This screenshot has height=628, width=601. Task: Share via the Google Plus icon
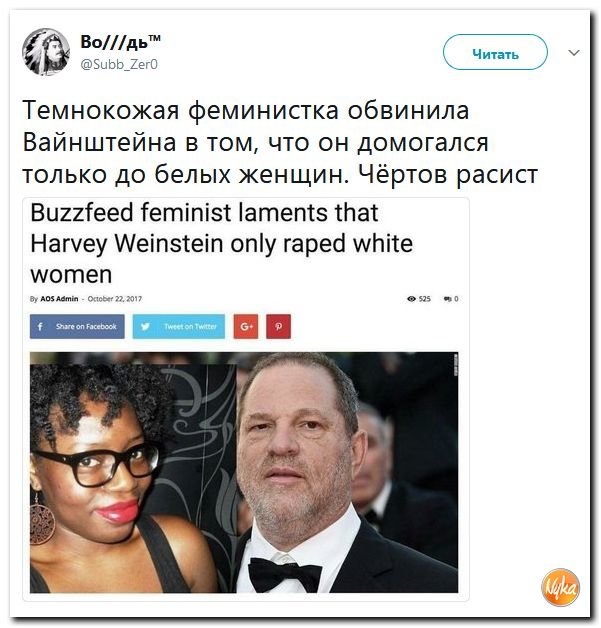246,326
